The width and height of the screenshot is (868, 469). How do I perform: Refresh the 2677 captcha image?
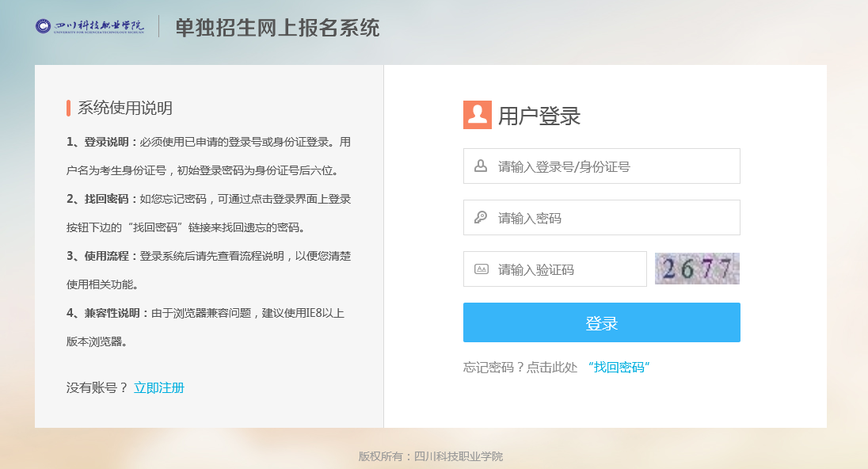pos(697,269)
